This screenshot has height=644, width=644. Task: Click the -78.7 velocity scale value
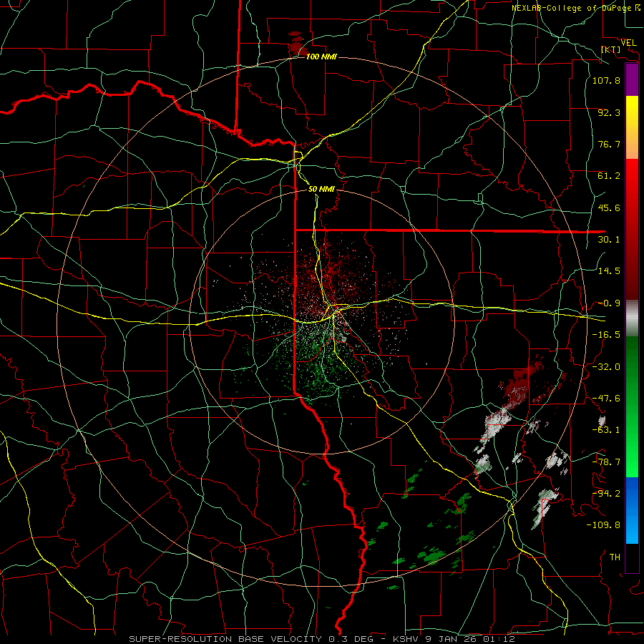(x=606, y=462)
